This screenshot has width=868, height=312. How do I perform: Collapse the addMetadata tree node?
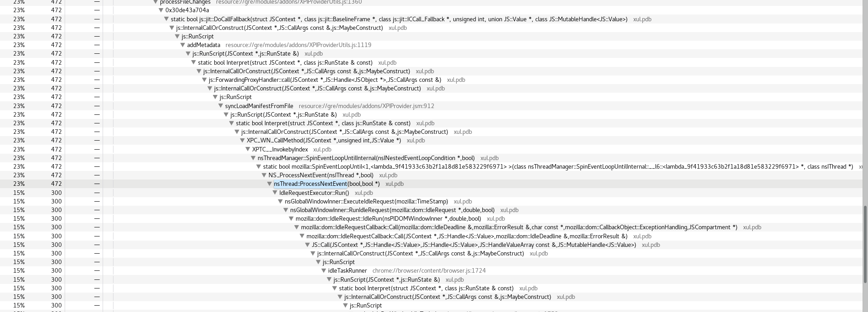[183, 45]
